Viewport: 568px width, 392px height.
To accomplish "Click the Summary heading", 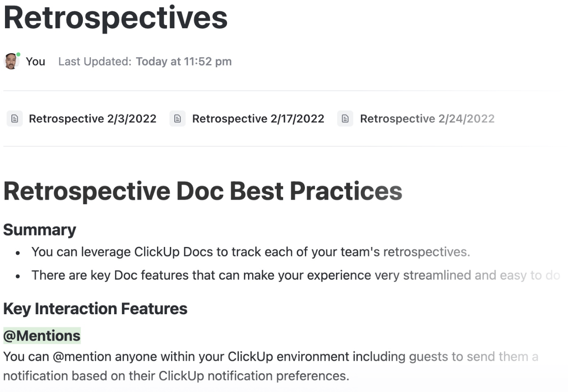I will [x=40, y=230].
